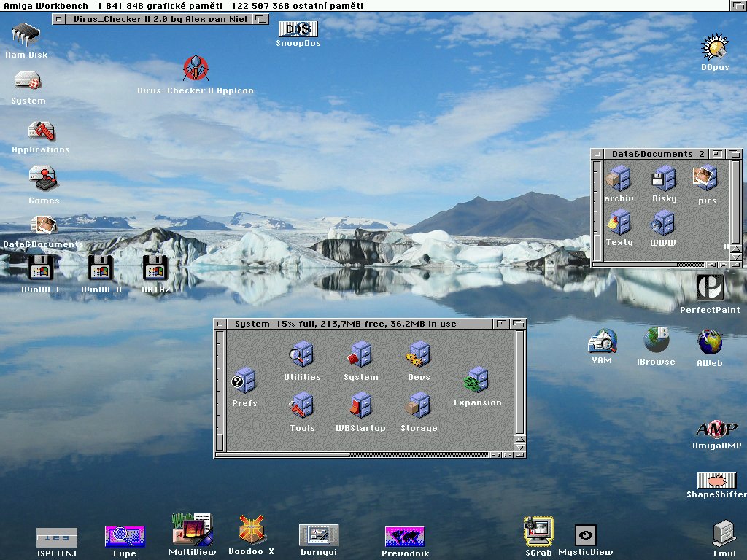Click the System window title bar

coord(365,323)
